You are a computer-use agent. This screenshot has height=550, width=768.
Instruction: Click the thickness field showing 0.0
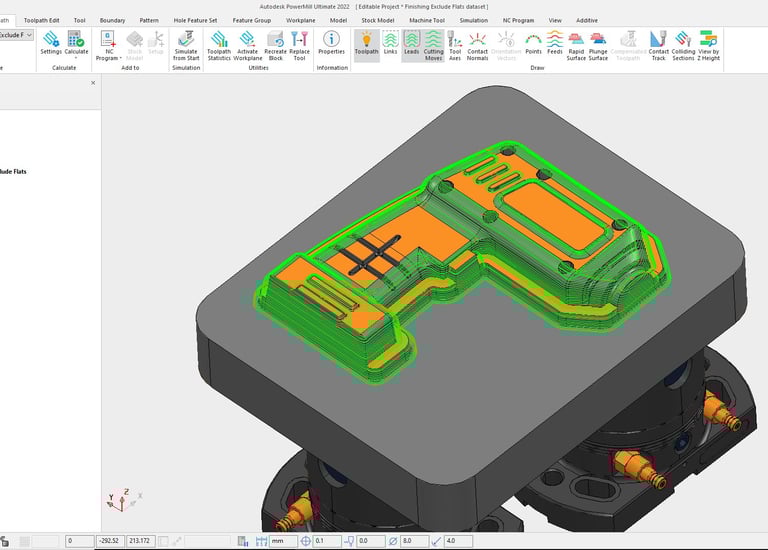pos(370,541)
